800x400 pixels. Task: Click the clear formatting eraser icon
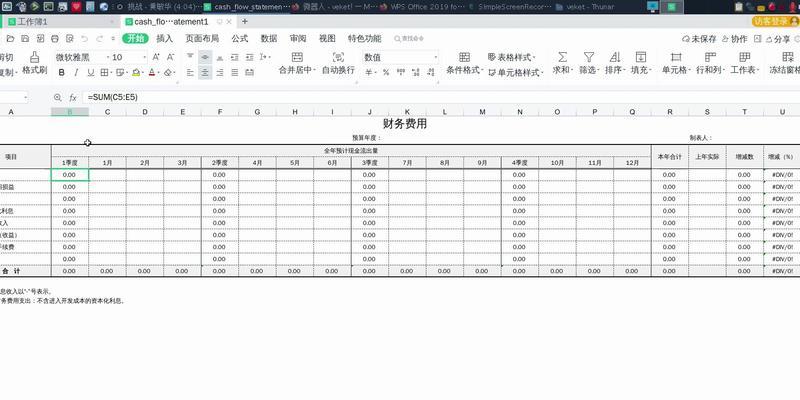click(168, 72)
